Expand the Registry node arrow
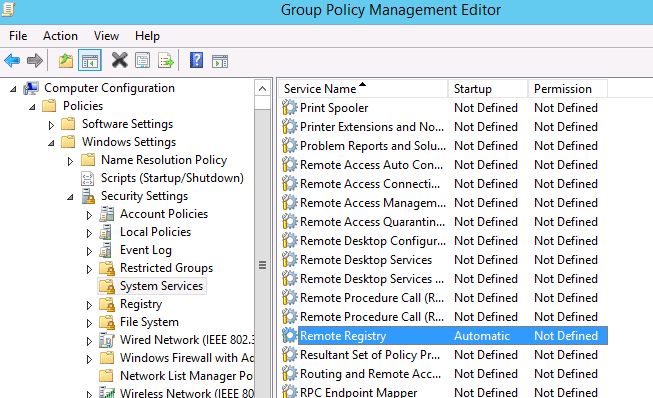Image resolution: width=653 pixels, height=398 pixels. tap(89, 305)
